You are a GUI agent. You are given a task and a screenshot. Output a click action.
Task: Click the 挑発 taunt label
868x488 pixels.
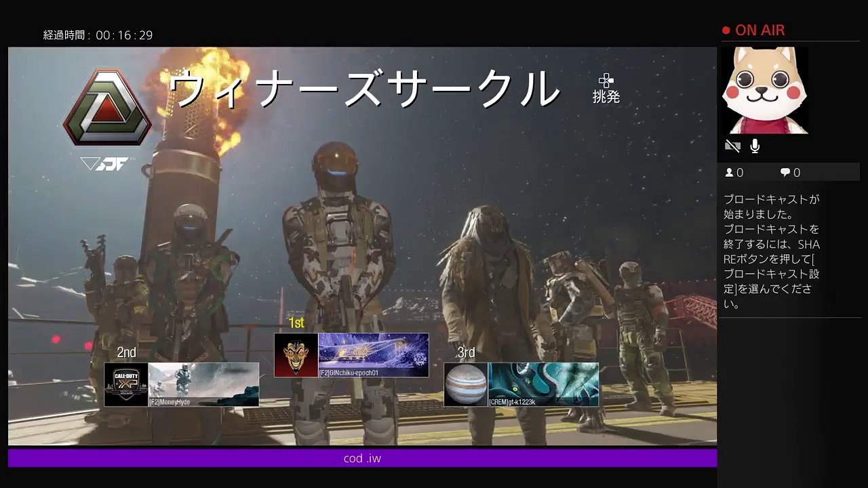pos(606,97)
